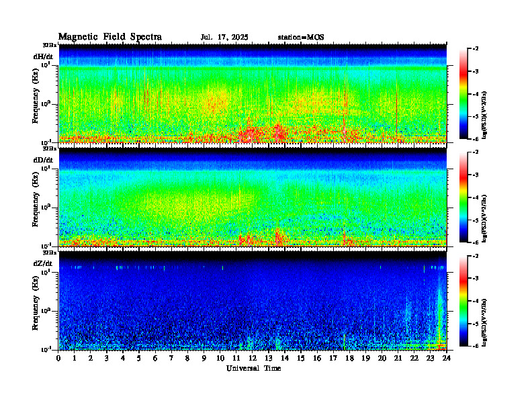Viewport: 532px width, 411px height.
Task: Click the hour 12 tick label
Action: [x=253, y=358]
